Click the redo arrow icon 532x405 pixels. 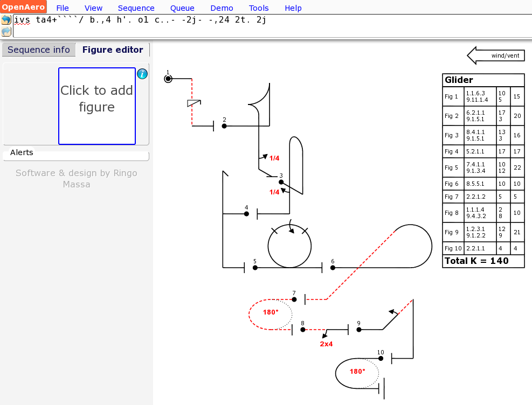tap(6, 32)
